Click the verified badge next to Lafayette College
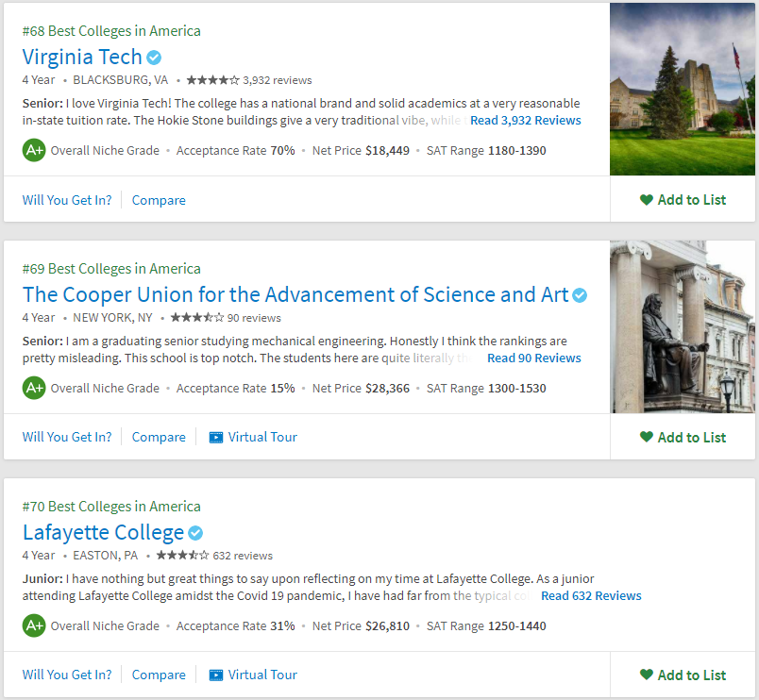The height and width of the screenshot is (700, 759). pos(195,533)
